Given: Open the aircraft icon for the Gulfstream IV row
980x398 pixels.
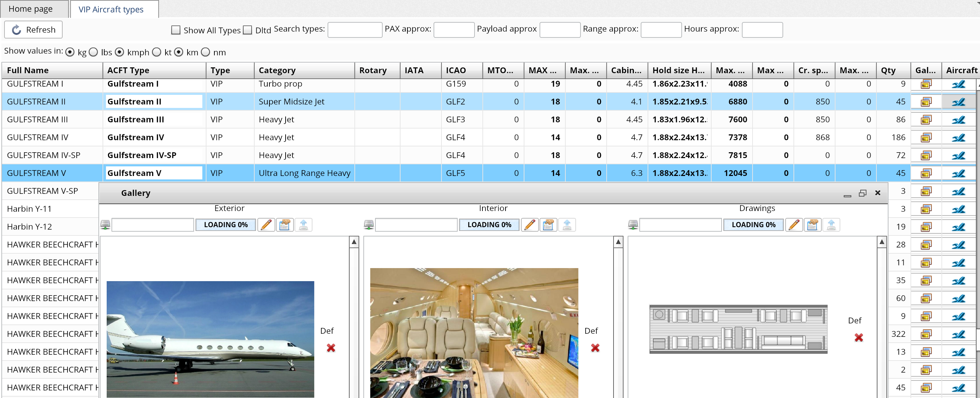Looking at the screenshot, I should tap(958, 137).
